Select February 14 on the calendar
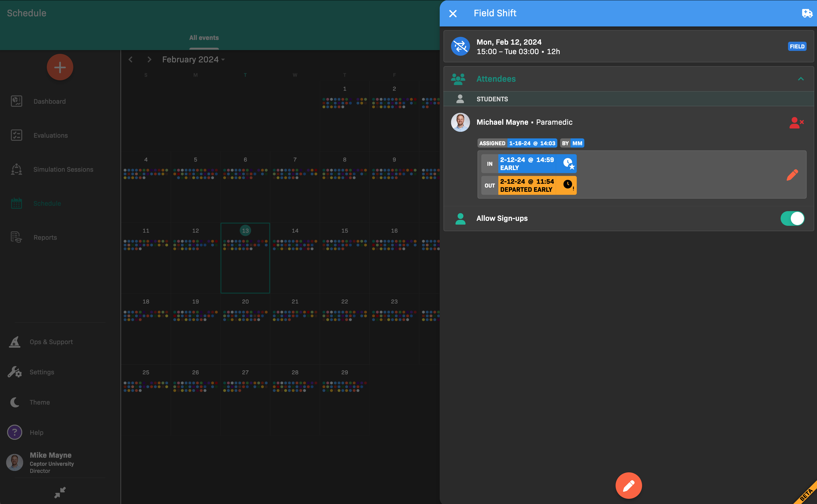This screenshot has width=817, height=504. (x=295, y=231)
